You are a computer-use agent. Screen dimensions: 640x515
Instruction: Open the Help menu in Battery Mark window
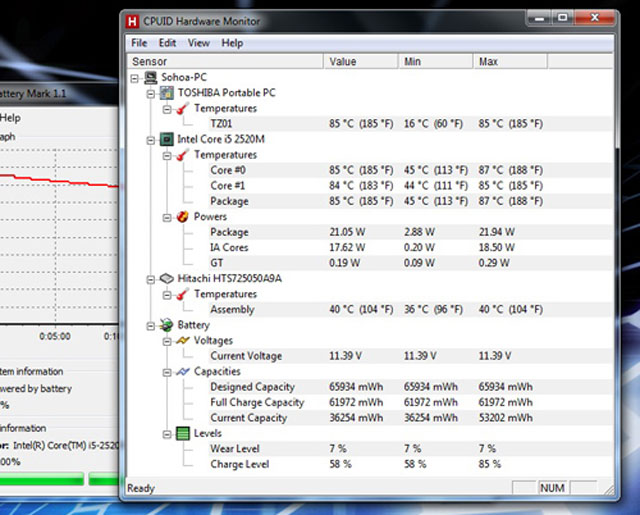coord(10,118)
